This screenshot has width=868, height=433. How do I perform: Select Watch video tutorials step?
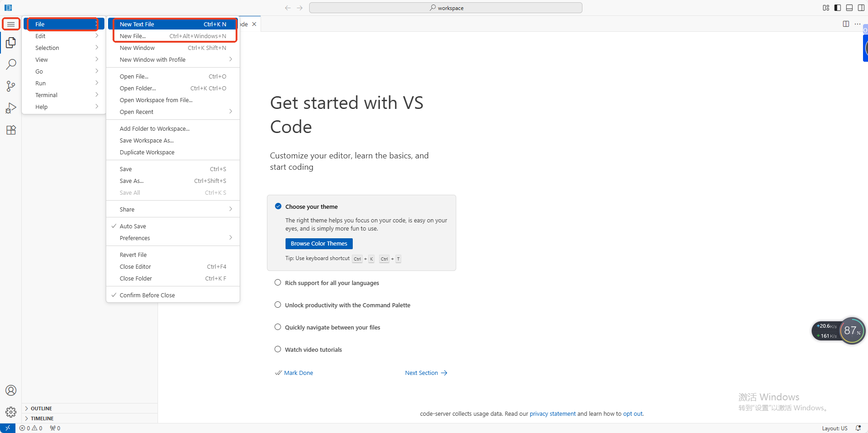click(308, 349)
